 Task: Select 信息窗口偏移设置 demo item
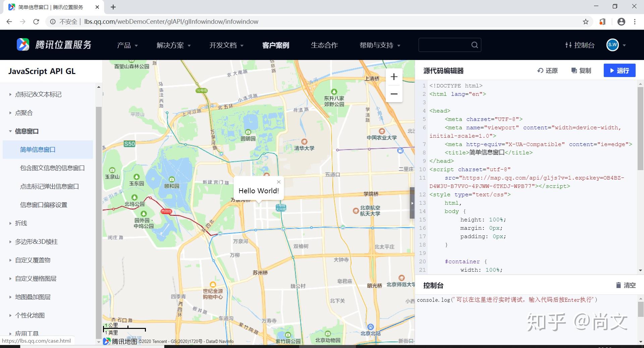(x=44, y=205)
